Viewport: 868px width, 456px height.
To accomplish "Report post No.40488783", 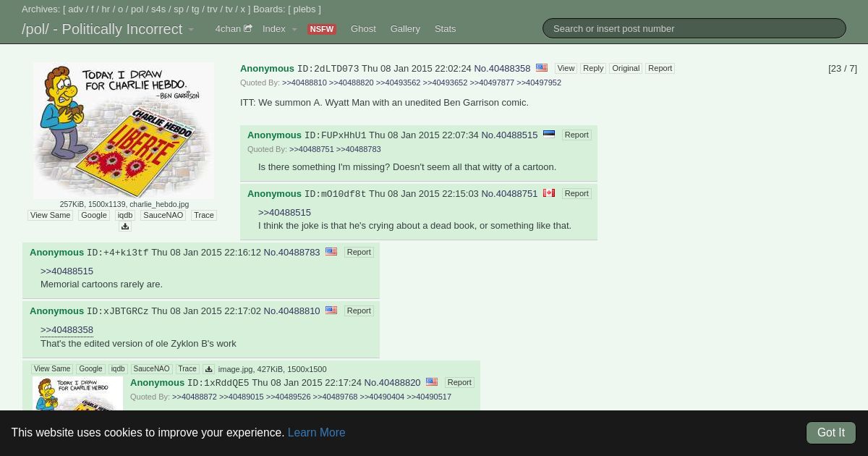I will click(x=359, y=252).
